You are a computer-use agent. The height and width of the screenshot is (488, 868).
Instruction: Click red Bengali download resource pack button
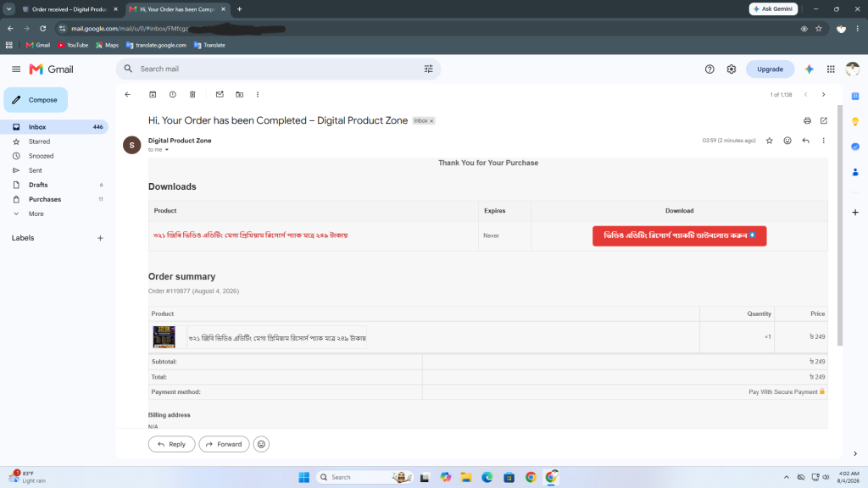point(679,236)
